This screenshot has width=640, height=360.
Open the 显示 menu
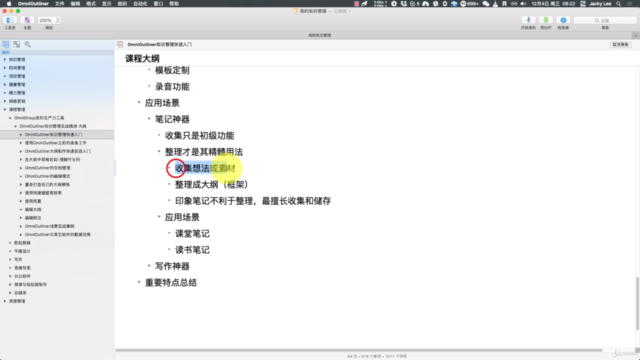tap(107, 4)
